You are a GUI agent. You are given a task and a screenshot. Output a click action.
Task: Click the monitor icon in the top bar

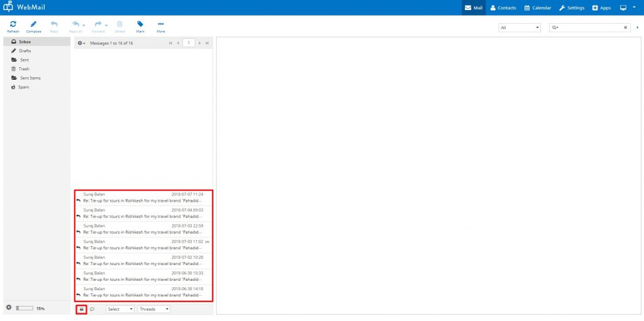click(x=623, y=8)
